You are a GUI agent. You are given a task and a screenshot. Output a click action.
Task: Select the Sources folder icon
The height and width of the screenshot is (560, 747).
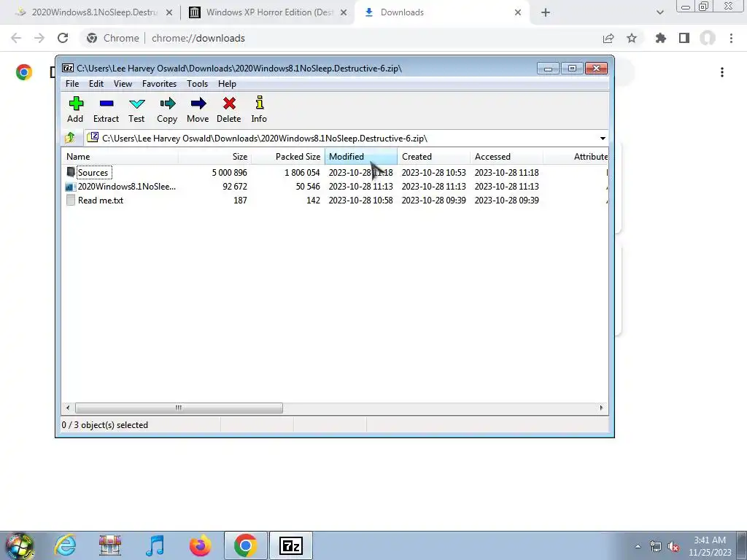(x=71, y=172)
